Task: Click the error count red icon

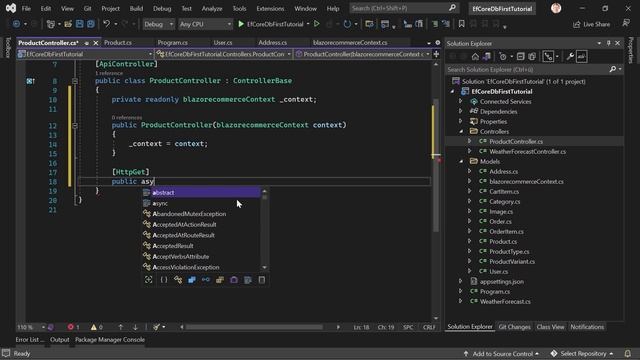Action: click(71, 327)
